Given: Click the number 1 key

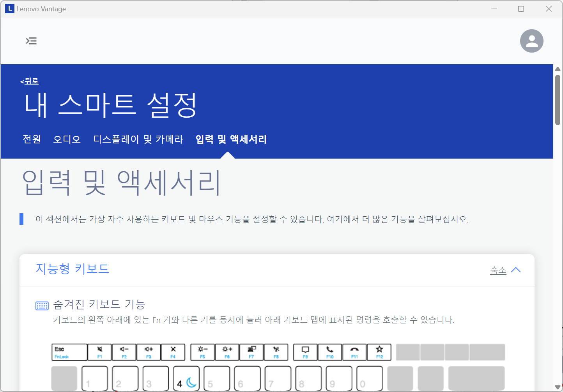Looking at the screenshot, I should tap(95, 379).
